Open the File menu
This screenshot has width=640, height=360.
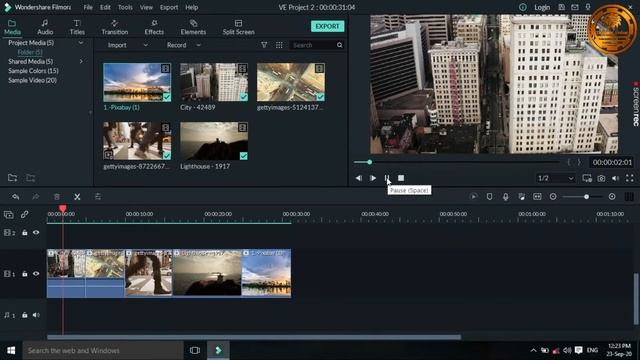click(88, 7)
